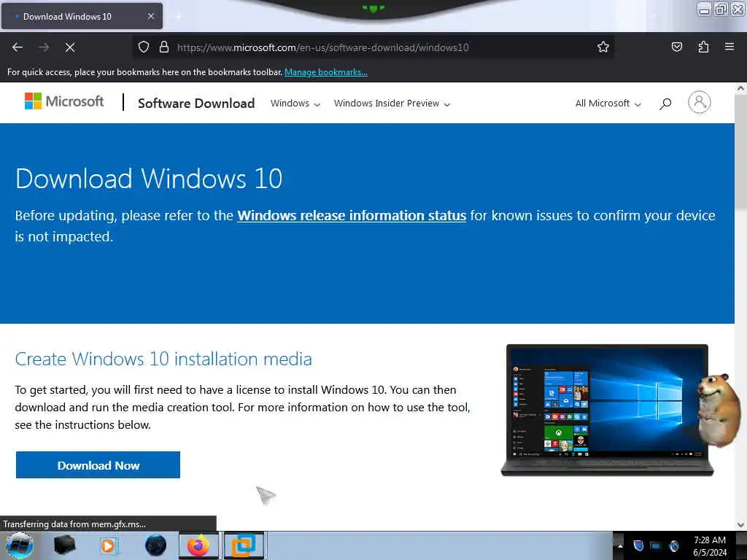
Task: Close the Download Windows 10 tab
Action: coord(151,16)
